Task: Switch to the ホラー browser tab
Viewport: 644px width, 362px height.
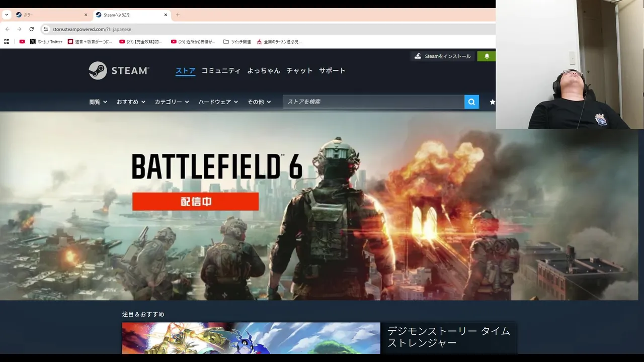Action: pyautogui.click(x=51, y=15)
